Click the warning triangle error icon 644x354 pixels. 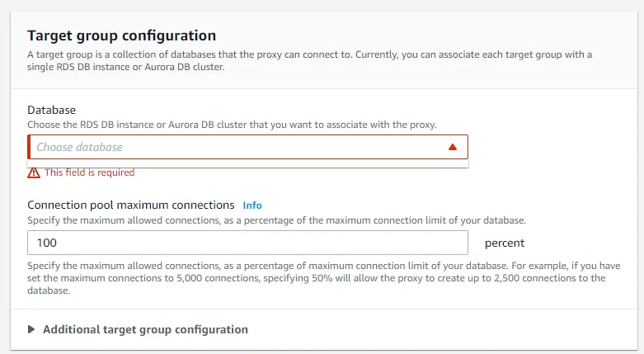pyautogui.click(x=34, y=172)
